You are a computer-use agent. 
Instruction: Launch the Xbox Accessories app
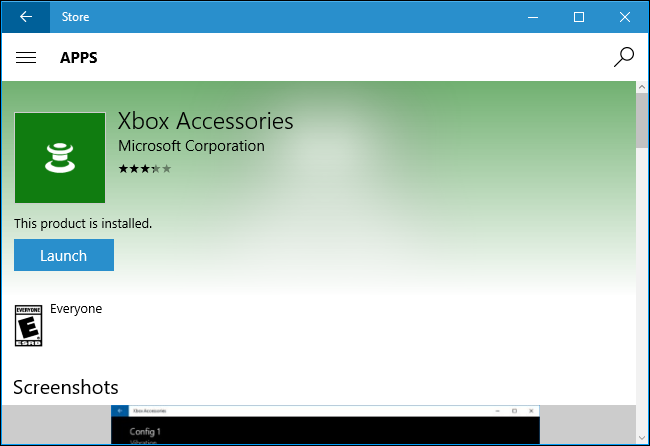click(64, 255)
